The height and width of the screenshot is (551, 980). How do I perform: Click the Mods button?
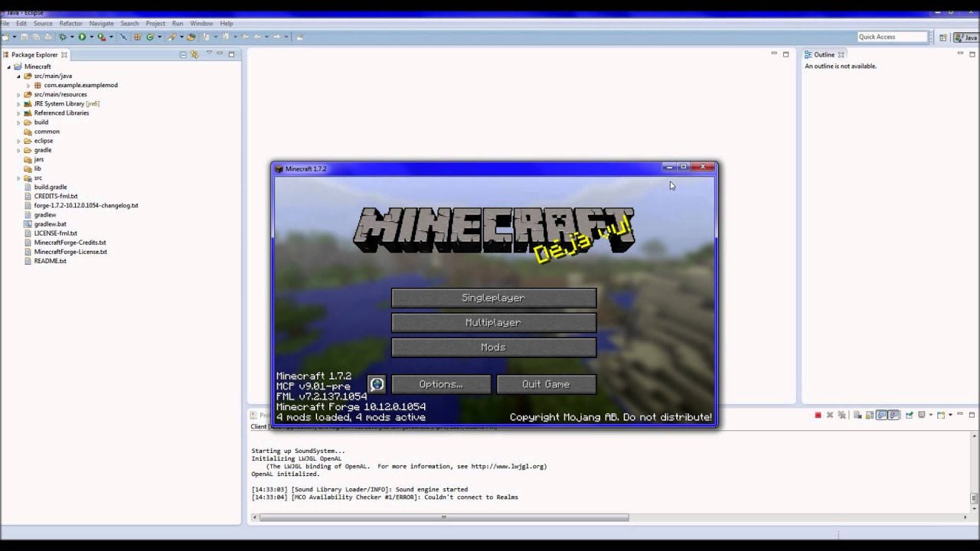tap(494, 347)
